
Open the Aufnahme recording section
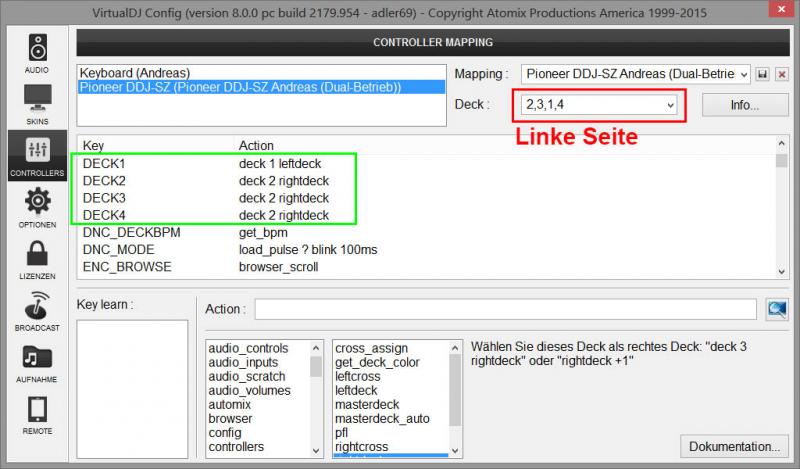click(37, 363)
